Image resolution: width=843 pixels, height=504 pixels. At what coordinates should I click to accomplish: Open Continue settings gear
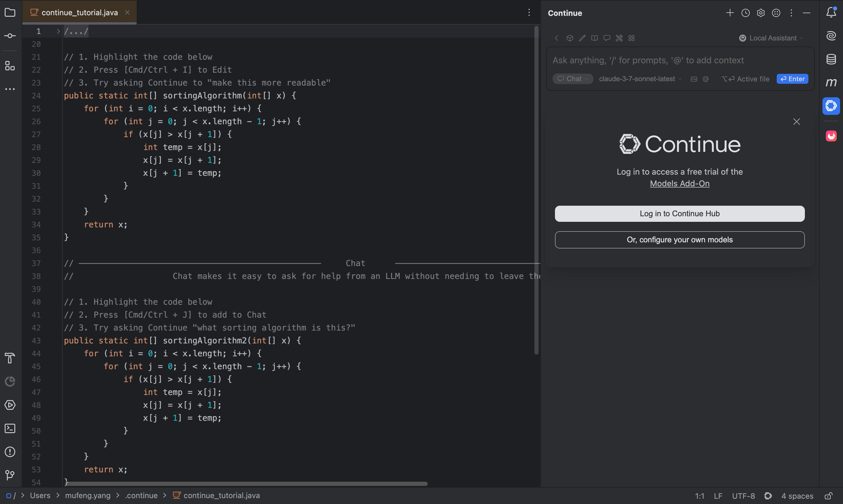pos(761,13)
